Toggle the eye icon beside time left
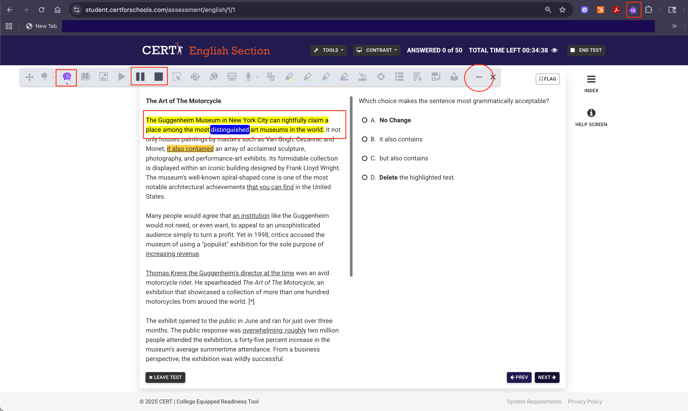The height and width of the screenshot is (411, 688). [555, 50]
